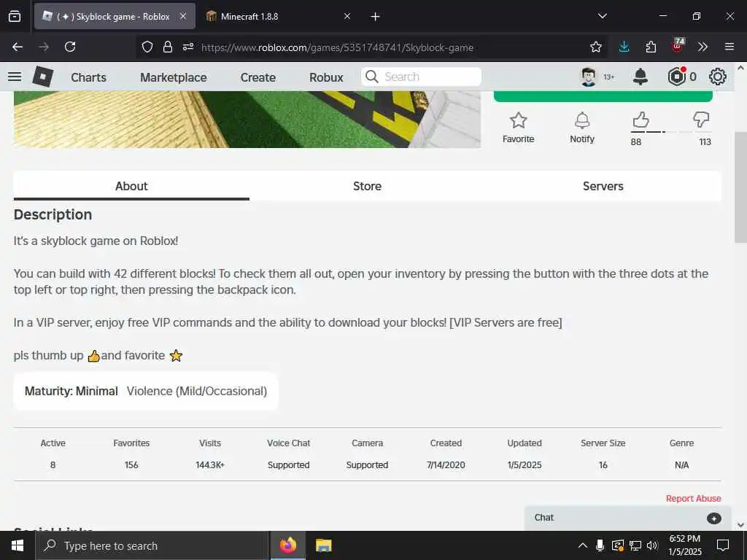This screenshot has height=560, width=747.
Task: Open the Chat panel header
Action: 627,518
